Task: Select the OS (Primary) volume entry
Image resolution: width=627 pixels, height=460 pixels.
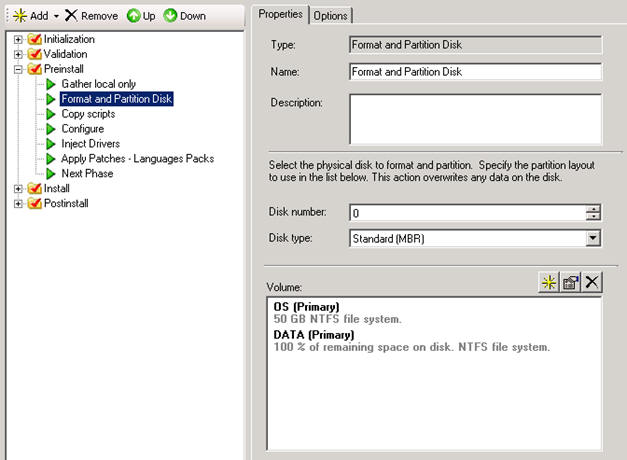Action: [306, 307]
